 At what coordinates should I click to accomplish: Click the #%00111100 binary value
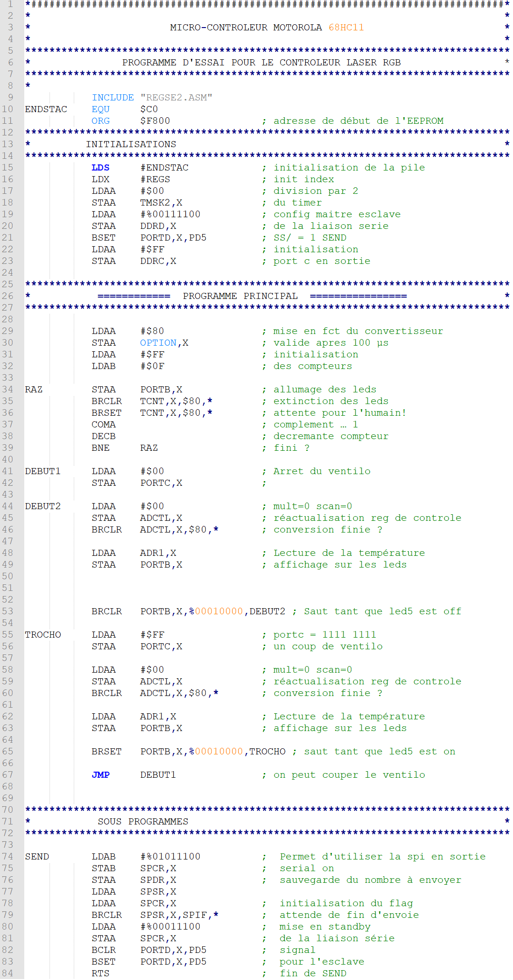point(170,214)
